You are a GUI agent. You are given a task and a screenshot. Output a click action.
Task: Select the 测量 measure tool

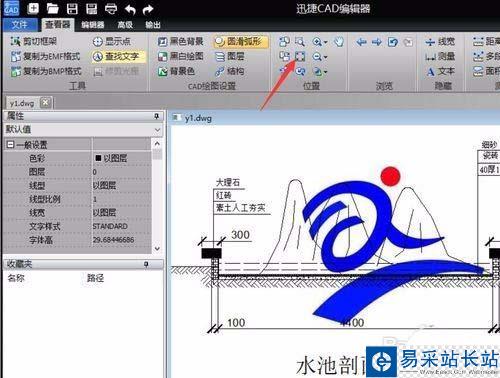440,56
